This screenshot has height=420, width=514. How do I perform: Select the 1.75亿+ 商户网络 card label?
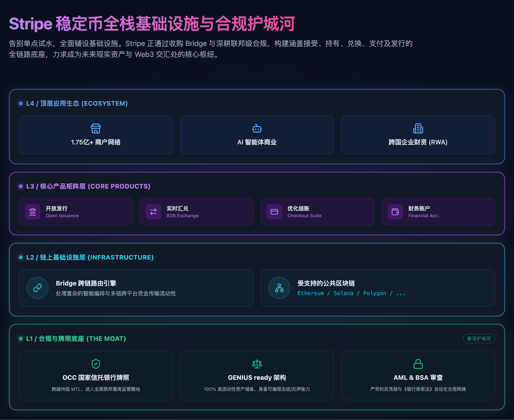96,142
